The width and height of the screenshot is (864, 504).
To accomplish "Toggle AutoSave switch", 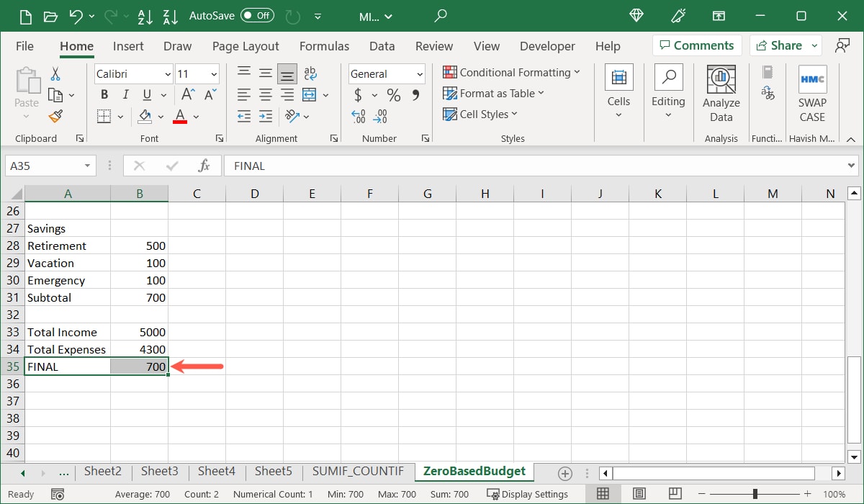I will tap(257, 15).
